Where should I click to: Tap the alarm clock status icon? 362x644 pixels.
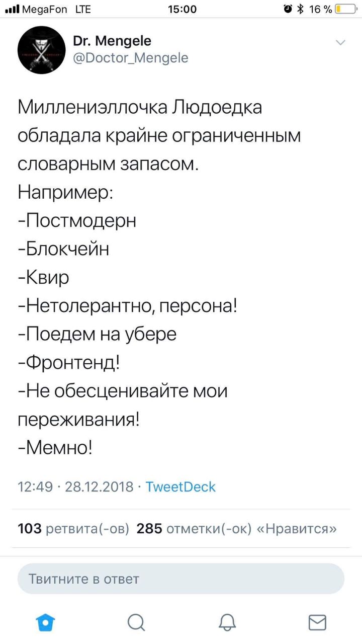[287, 9]
